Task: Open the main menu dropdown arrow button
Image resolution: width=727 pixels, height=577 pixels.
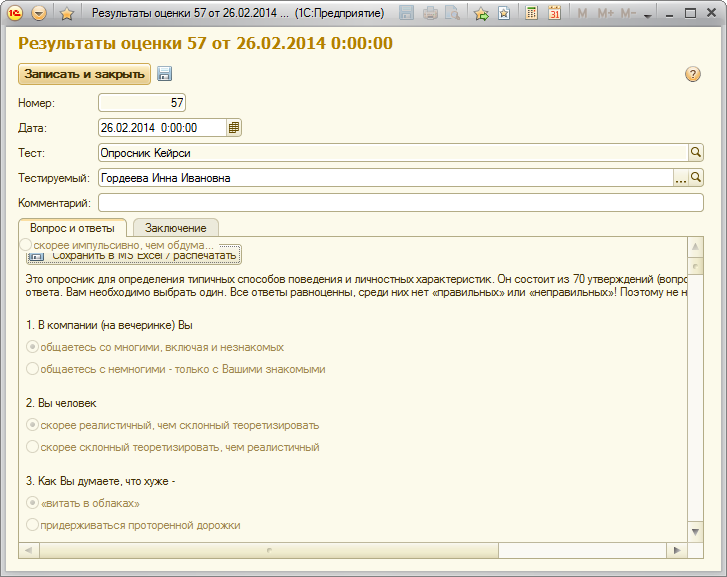Action: 39,13
